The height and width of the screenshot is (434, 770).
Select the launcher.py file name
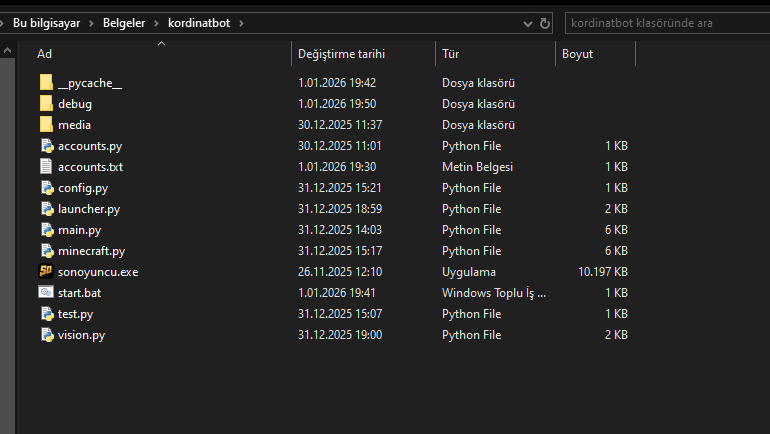point(89,209)
